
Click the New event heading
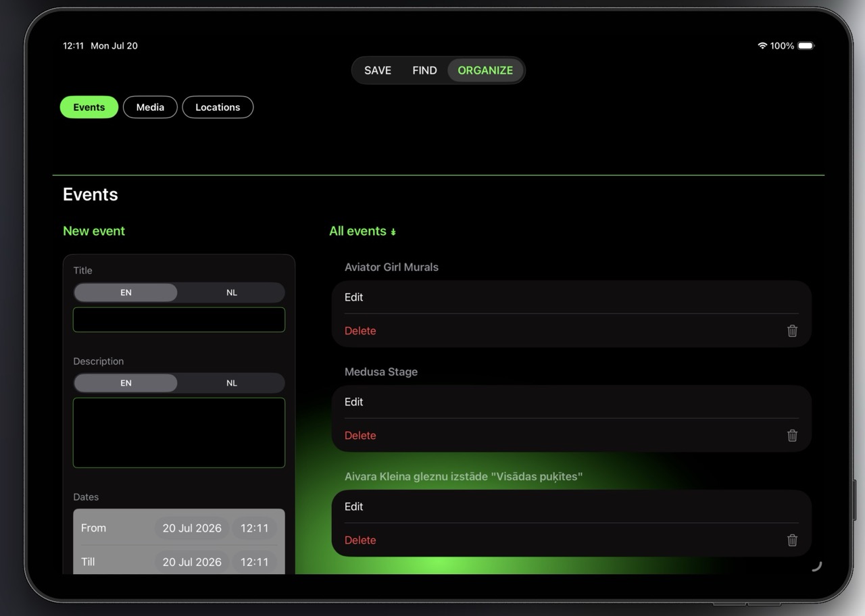(94, 231)
